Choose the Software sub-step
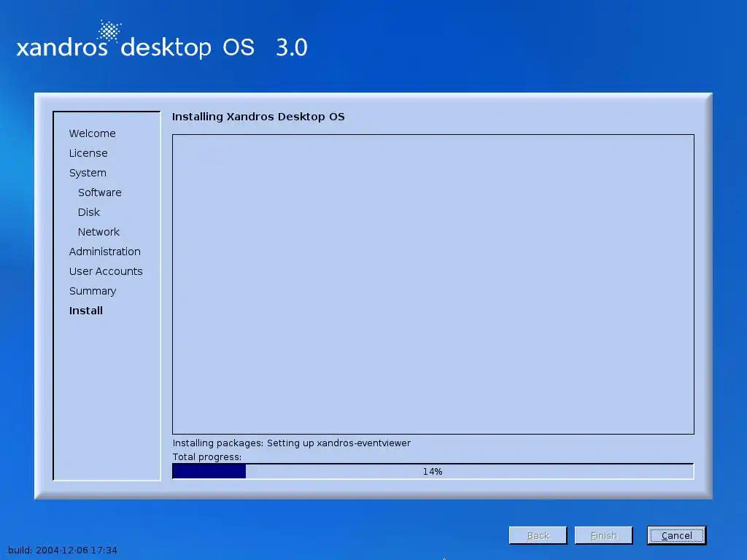The width and height of the screenshot is (747, 560). point(99,192)
